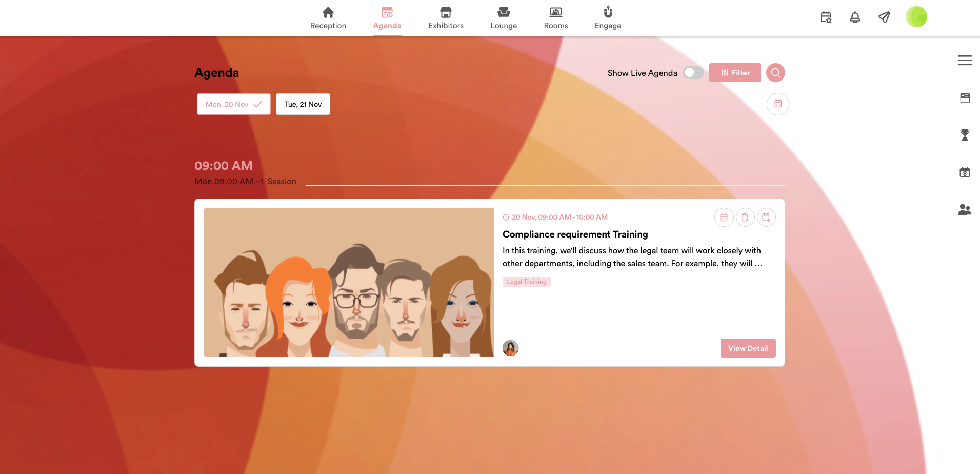Image resolution: width=980 pixels, height=474 pixels.
Task: Open trophy leaderboard icon
Action: coord(965,135)
